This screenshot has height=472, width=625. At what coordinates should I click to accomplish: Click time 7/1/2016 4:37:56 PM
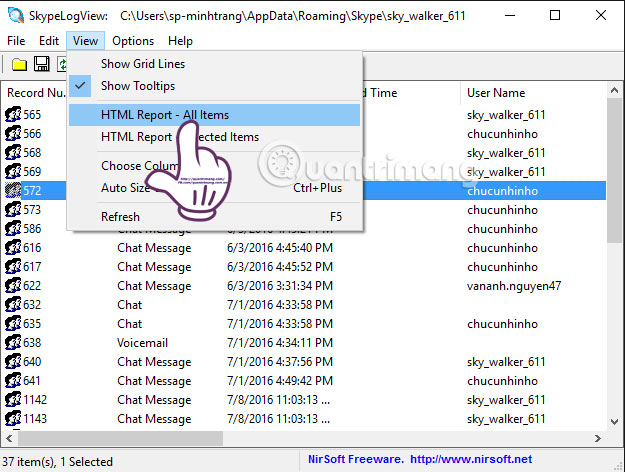pyautogui.click(x=280, y=362)
